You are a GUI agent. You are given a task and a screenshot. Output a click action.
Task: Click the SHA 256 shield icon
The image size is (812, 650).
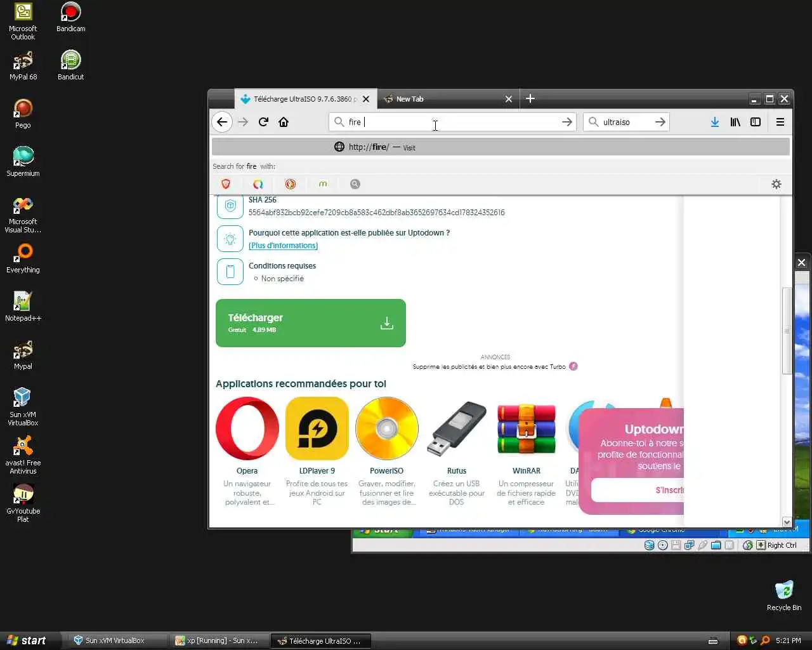(x=230, y=206)
